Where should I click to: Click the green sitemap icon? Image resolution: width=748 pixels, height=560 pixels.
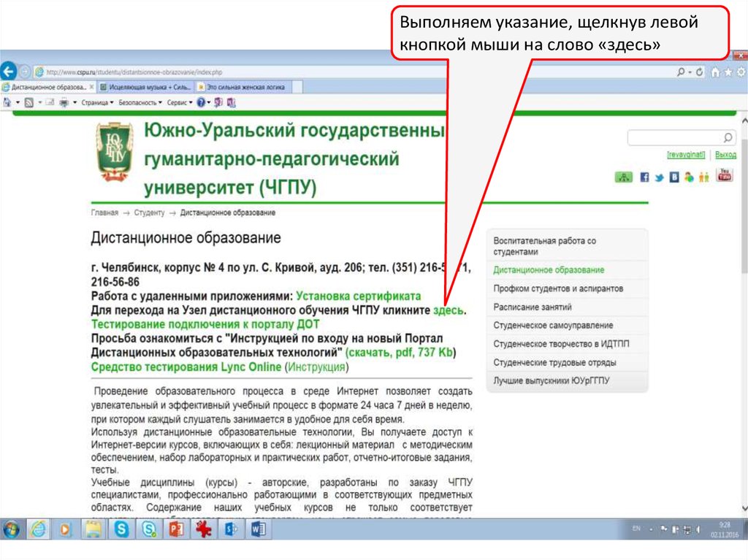tap(623, 177)
